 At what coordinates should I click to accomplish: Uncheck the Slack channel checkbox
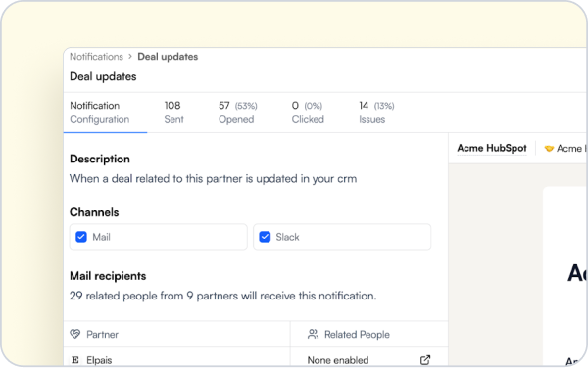coord(265,237)
